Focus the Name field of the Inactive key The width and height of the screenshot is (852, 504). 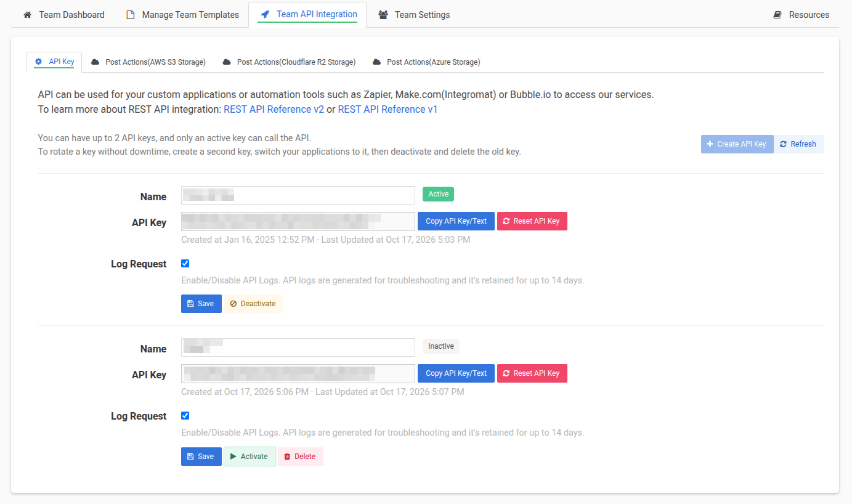[x=298, y=348]
